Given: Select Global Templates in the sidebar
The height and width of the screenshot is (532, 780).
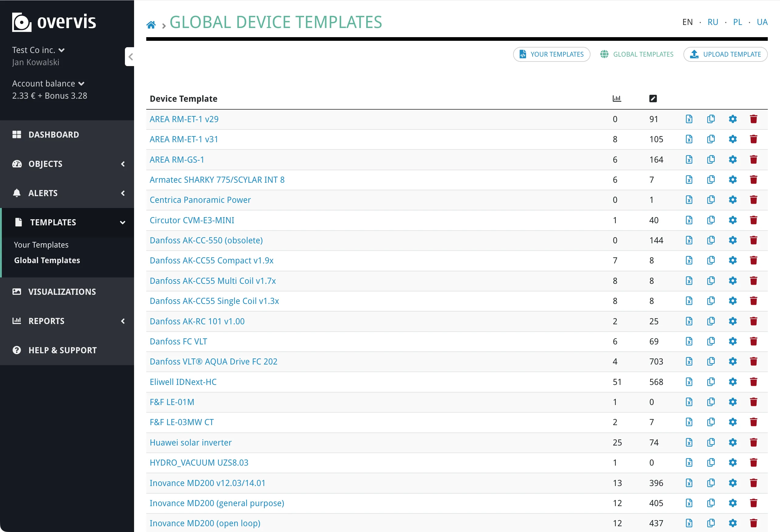Looking at the screenshot, I should 47,260.
